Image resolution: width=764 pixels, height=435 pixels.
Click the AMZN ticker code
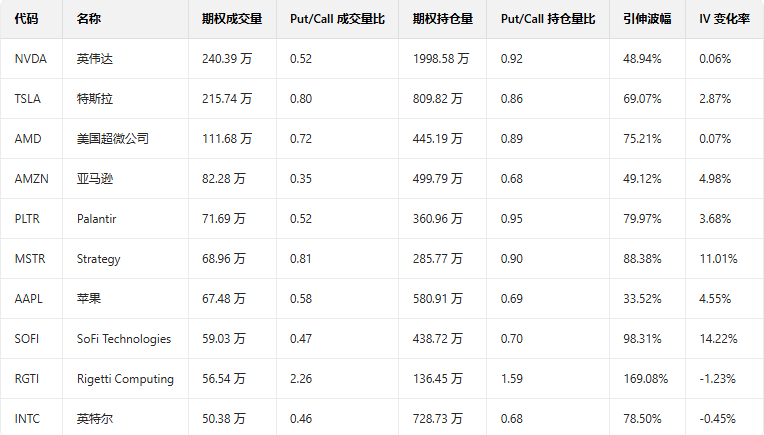[x=32, y=179]
